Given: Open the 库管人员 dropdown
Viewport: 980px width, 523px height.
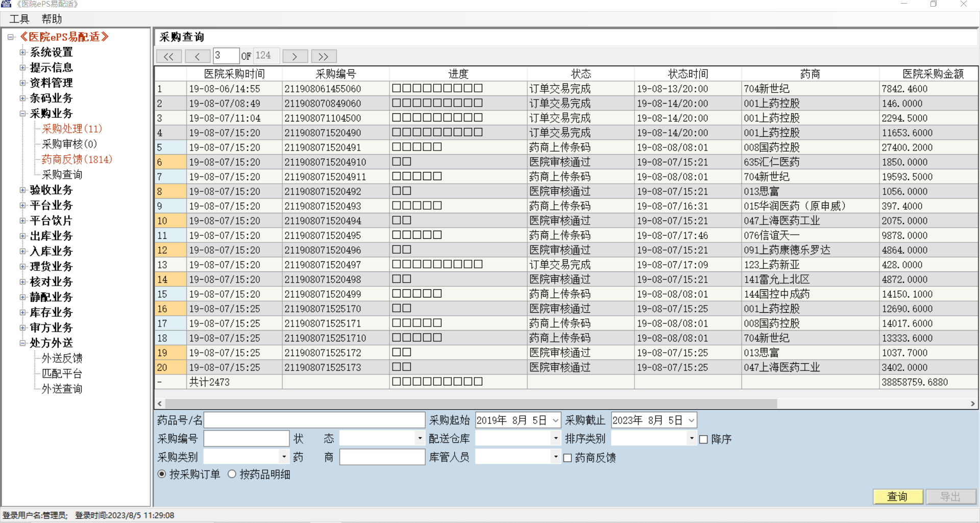Looking at the screenshot, I should pyautogui.click(x=555, y=457).
